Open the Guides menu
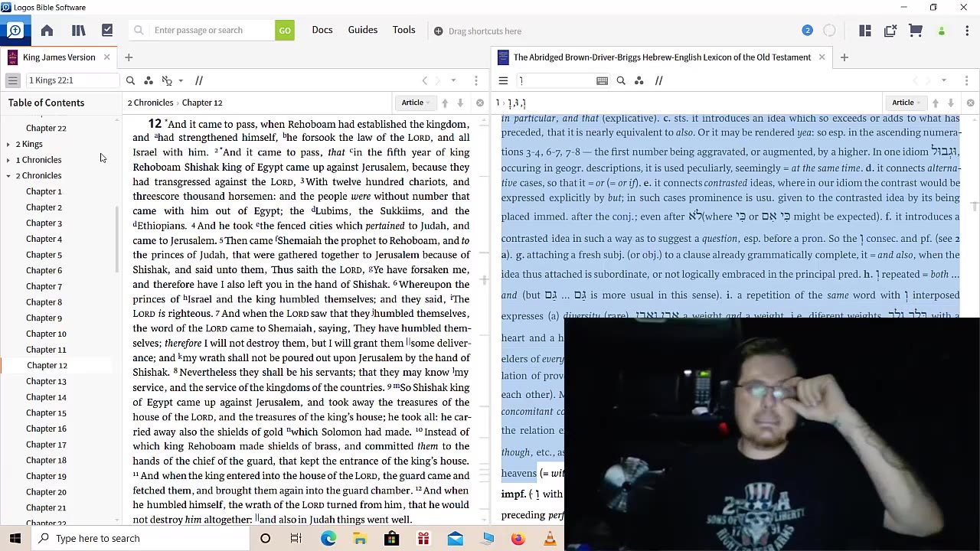This screenshot has height=551, width=980. 363,30
